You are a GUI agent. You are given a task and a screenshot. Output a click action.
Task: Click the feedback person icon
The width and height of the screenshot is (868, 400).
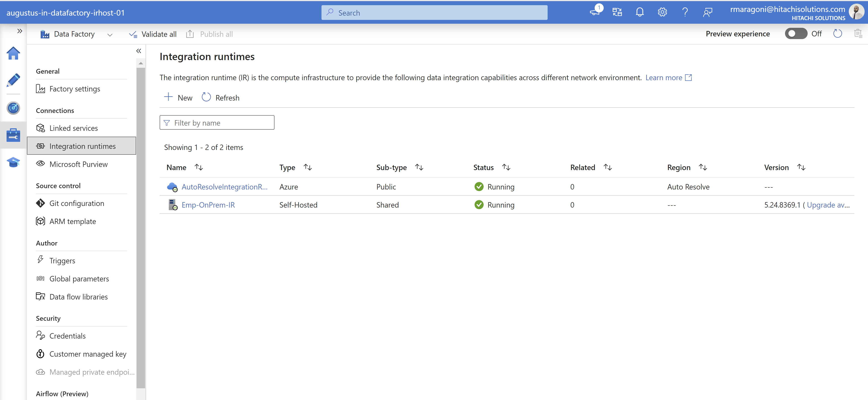[707, 12]
